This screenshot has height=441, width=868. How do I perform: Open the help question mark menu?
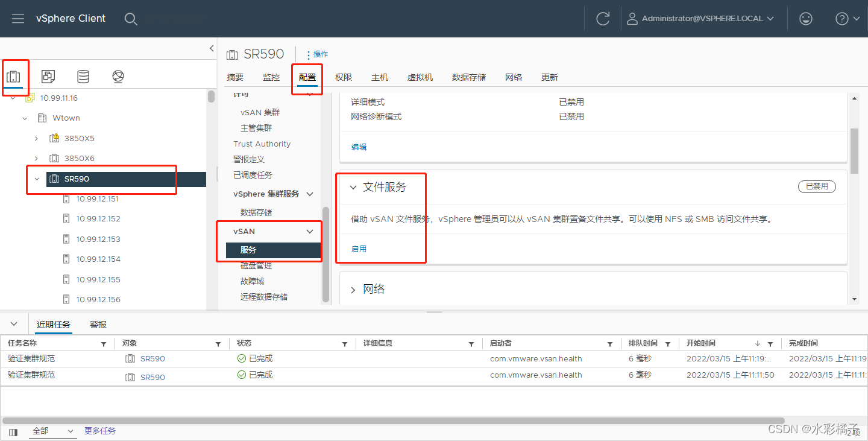click(848, 19)
